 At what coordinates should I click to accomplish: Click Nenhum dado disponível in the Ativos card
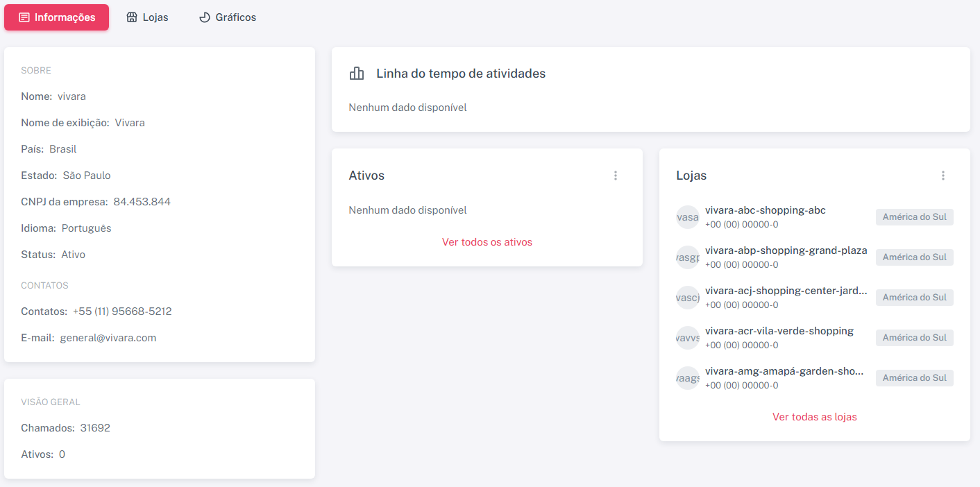[x=408, y=210]
